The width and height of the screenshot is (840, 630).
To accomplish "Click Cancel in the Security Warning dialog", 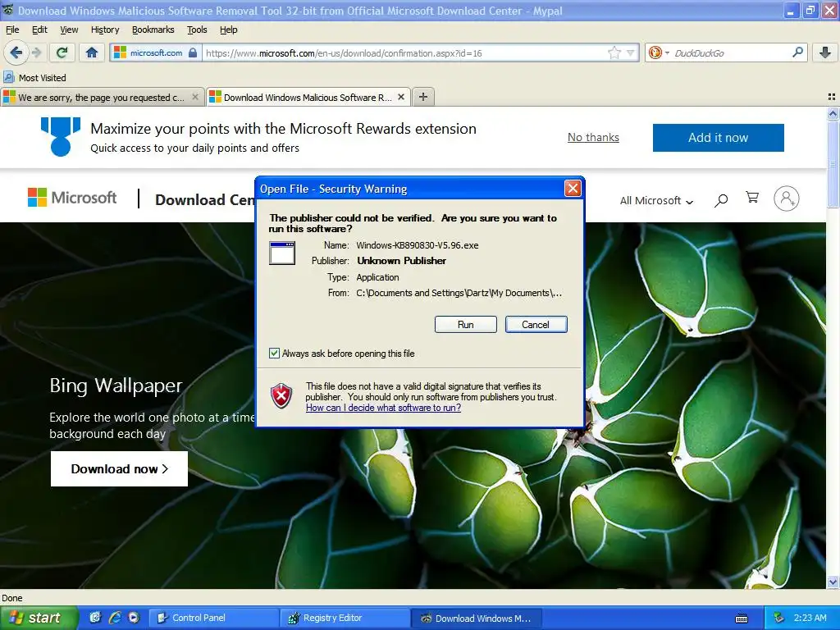I will pyautogui.click(x=536, y=325).
